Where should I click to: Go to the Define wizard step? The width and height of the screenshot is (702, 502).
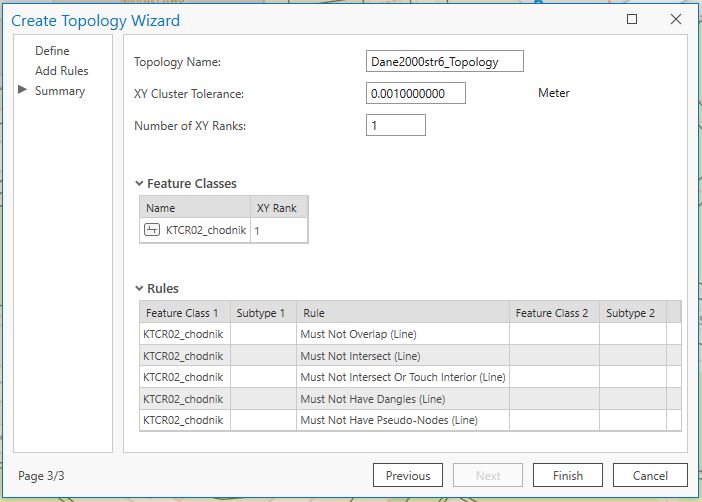click(x=52, y=51)
